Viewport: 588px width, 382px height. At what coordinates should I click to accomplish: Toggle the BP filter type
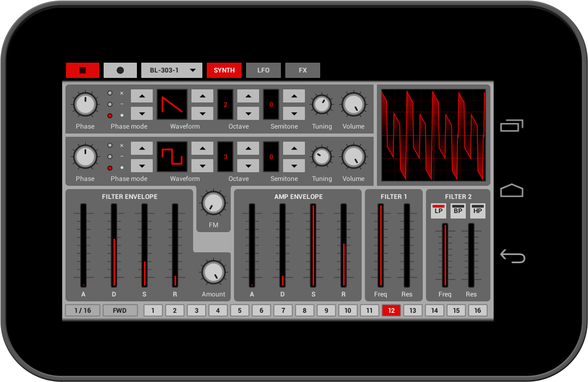pos(458,210)
